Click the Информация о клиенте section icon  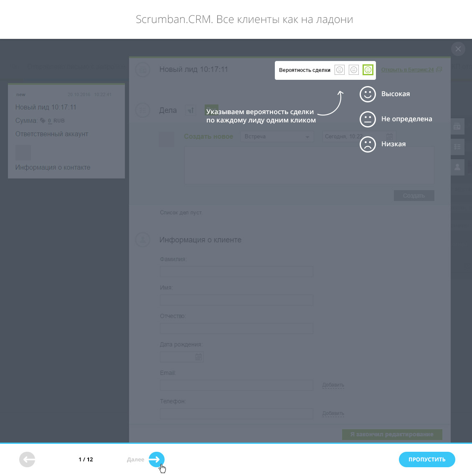click(x=143, y=240)
